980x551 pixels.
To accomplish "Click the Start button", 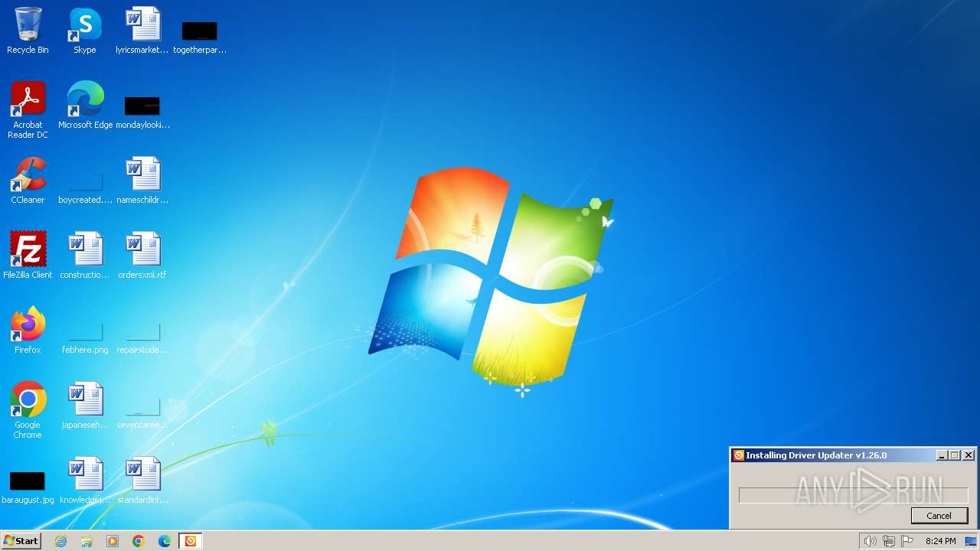I will point(21,541).
